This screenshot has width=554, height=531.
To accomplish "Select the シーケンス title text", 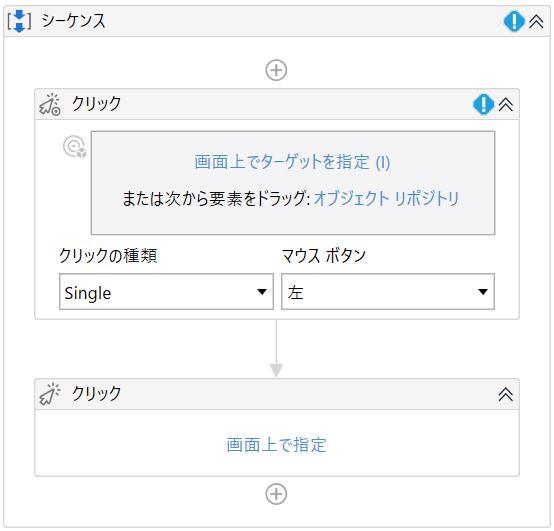I will pos(73,21).
